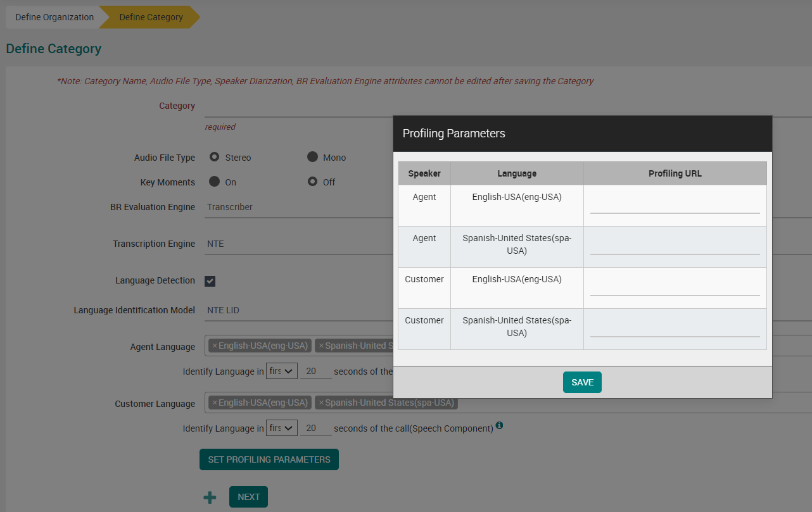
Task: Select the Define Category step
Action: click(151, 17)
